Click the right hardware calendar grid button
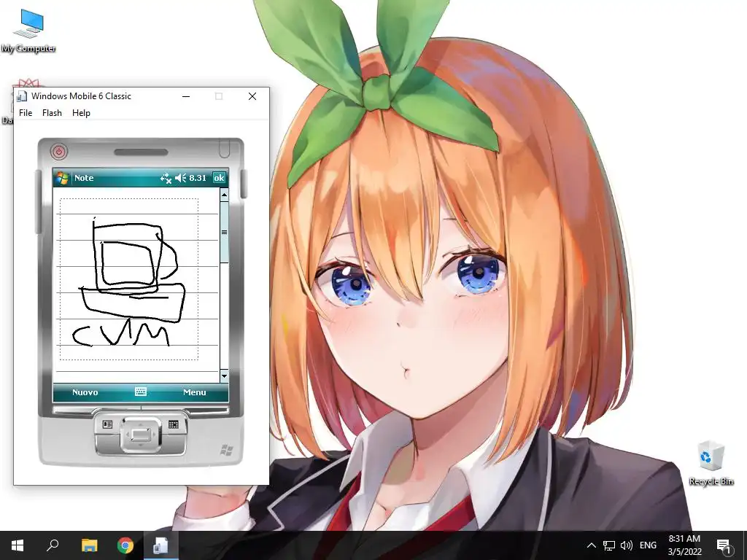The height and width of the screenshot is (560, 747). point(174,424)
